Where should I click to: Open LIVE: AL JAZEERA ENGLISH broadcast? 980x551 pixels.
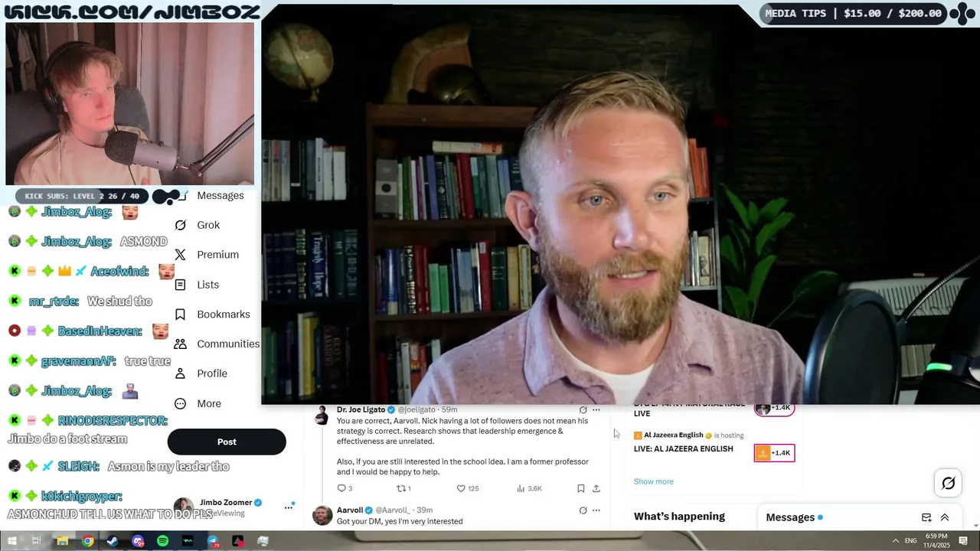(x=683, y=448)
